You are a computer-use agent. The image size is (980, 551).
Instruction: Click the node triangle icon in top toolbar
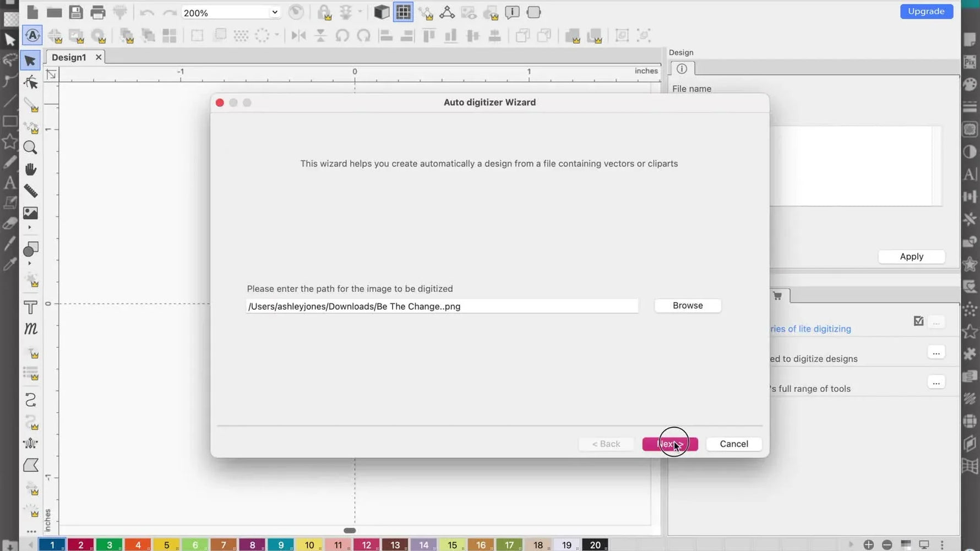point(447,12)
